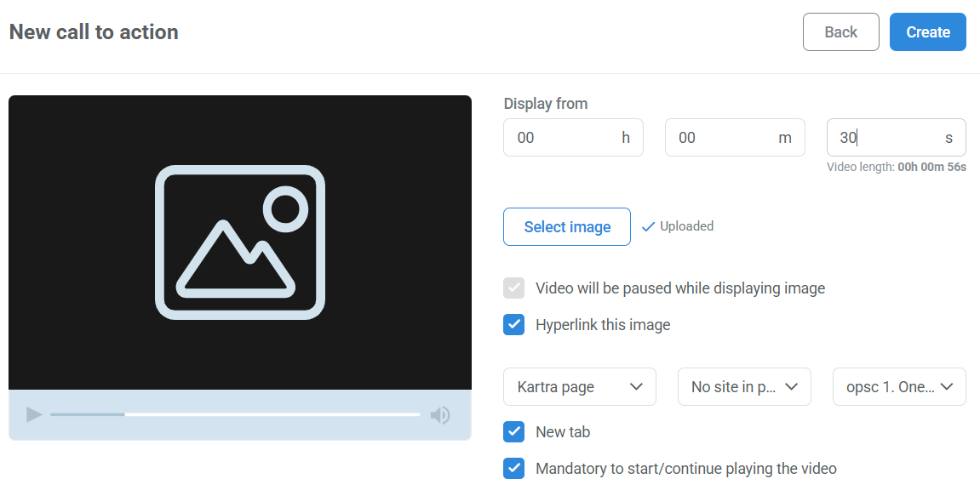Click the Create button
This screenshot has width=980, height=496.
click(x=927, y=31)
